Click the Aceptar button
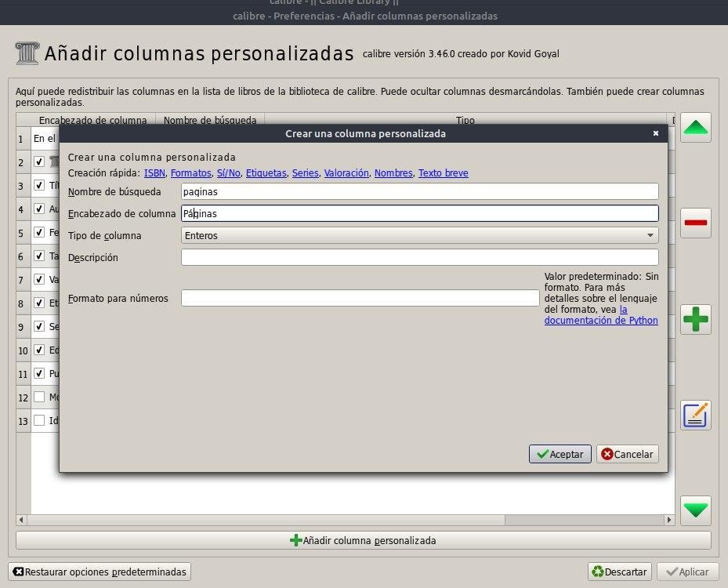 (x=560, y=454)
